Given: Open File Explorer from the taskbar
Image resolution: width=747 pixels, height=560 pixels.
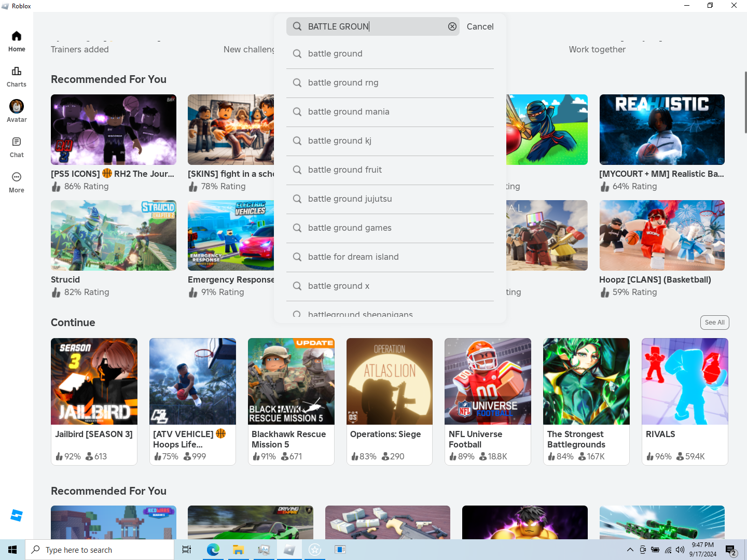Looking at the screenshot, I should click(x=238, y=550).
